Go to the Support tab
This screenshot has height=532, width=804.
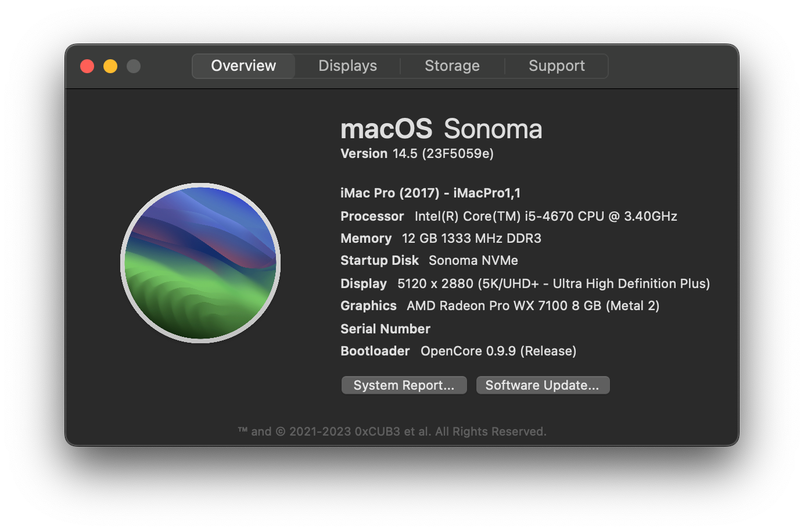(x=557, y=66)
